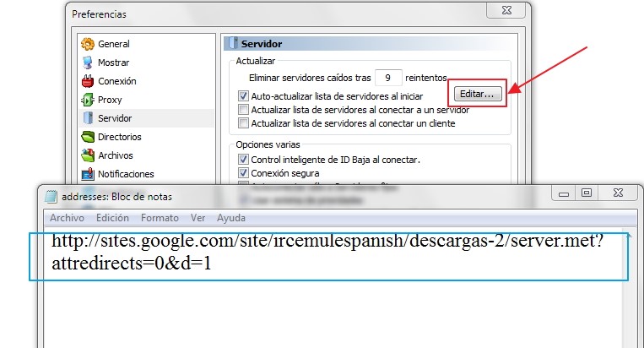The width and height of the screenshot is (644, 348).
Task: Click the attredirects=0&d=1 line in Notepad
Action: coord(132,264)
